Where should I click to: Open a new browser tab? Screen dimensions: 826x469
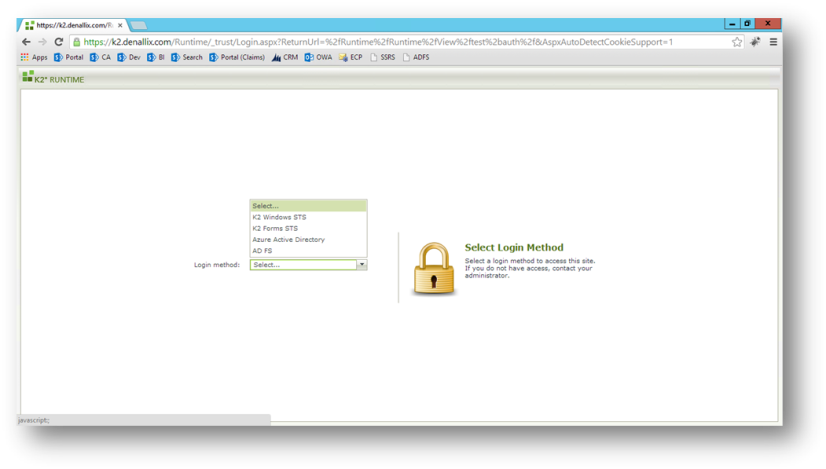139,25
